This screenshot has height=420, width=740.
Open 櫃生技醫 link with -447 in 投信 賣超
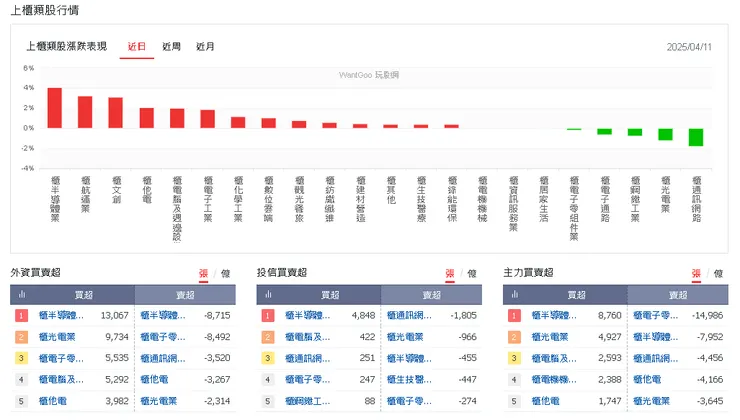(409, 379)
